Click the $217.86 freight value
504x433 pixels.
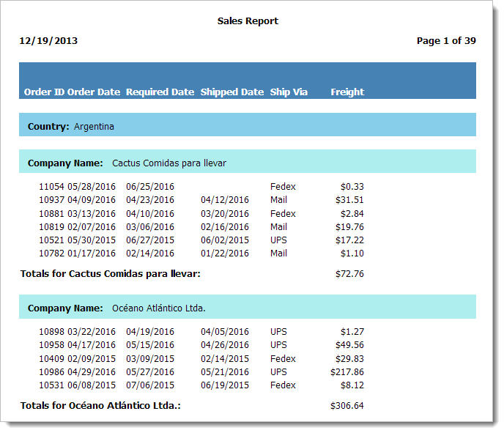pos(347,372)
